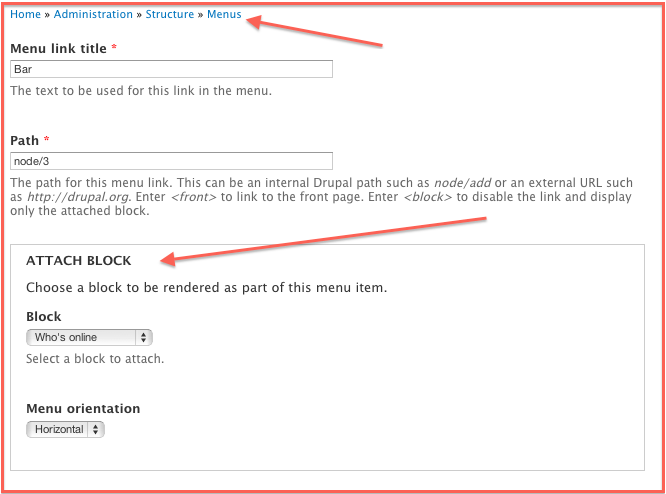
Task: Collapse the ATTACH BLOCK fieldset heading
Action: coord(79,260)
